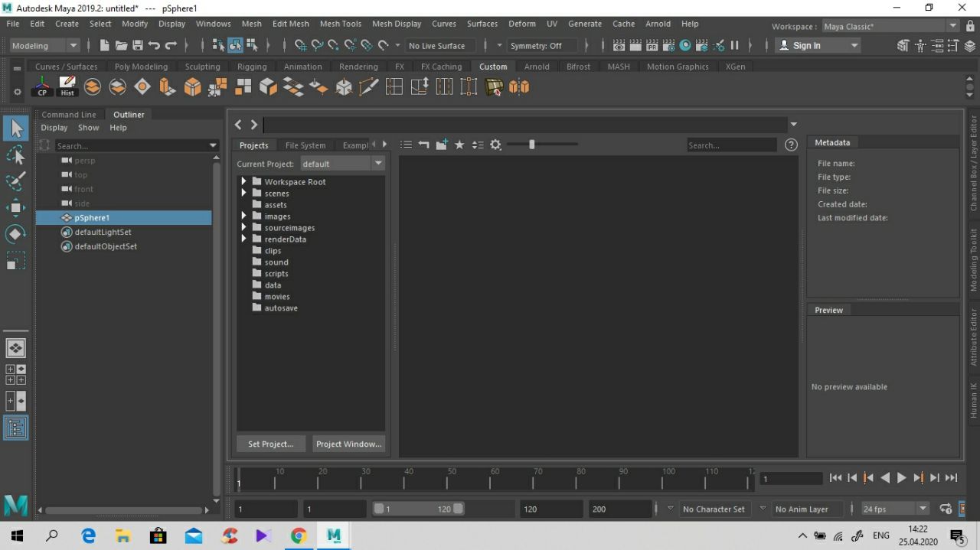The height and width of the screenshot is (550, 980).
Task: Pause Viewport 2.0 display update
Action: click(x=734, y=45)
